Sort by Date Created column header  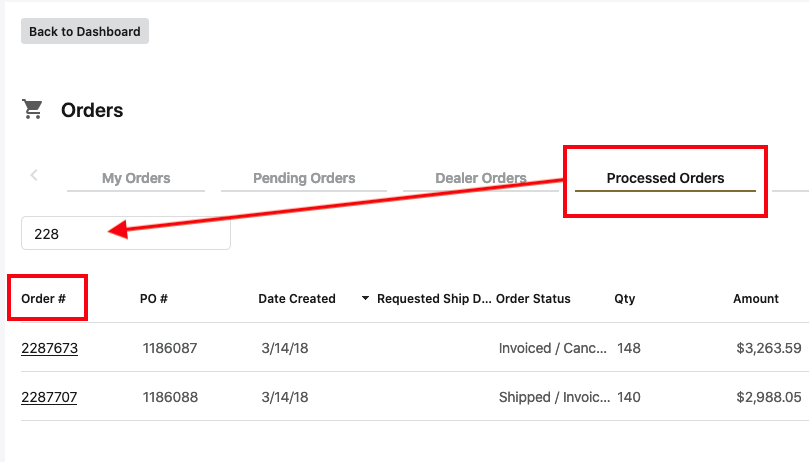click(x=297, y=299)
